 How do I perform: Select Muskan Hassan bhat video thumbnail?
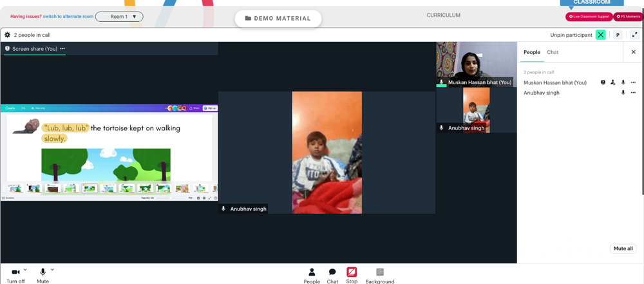click(477, 64)
